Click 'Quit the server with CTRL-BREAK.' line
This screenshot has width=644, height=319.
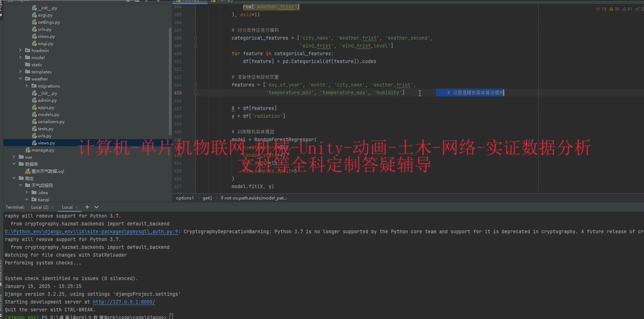point(50,310)
